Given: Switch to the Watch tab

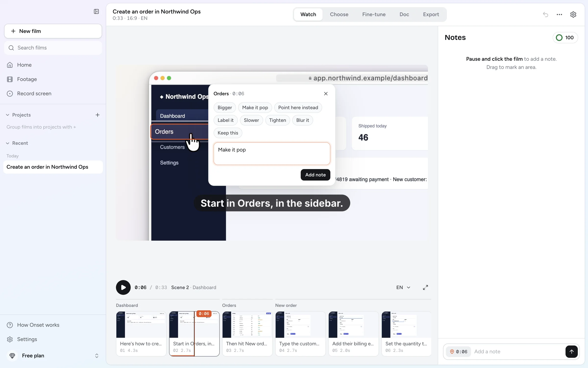Looking at the screenshot, I should pos(308,14).
